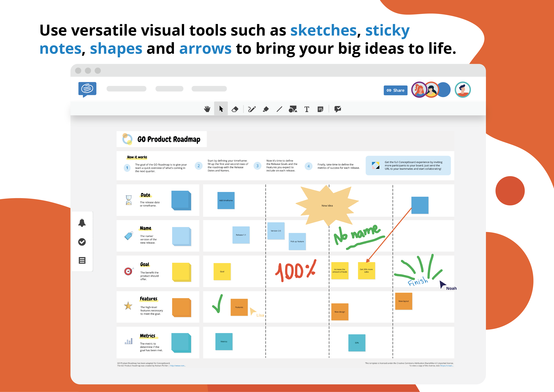The image size is (554, 392).
Task: Open the tasks checkmark panel
Action: tap(82, 242)
